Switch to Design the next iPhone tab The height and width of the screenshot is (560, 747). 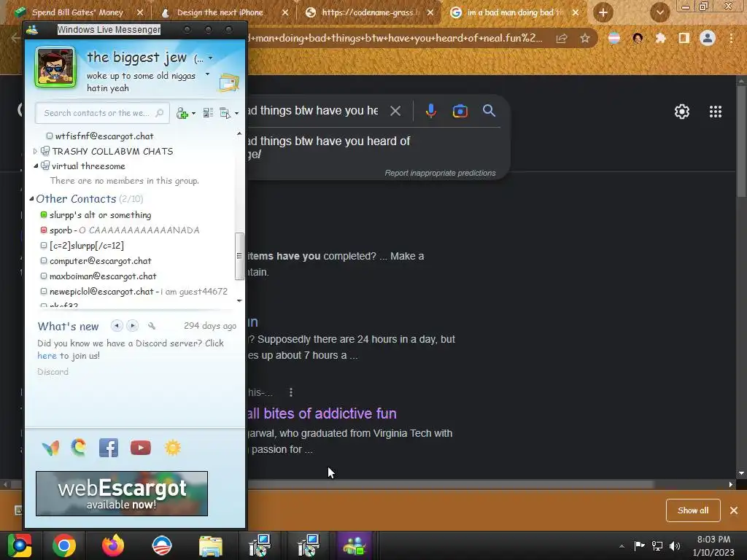(x=220, y=12)
